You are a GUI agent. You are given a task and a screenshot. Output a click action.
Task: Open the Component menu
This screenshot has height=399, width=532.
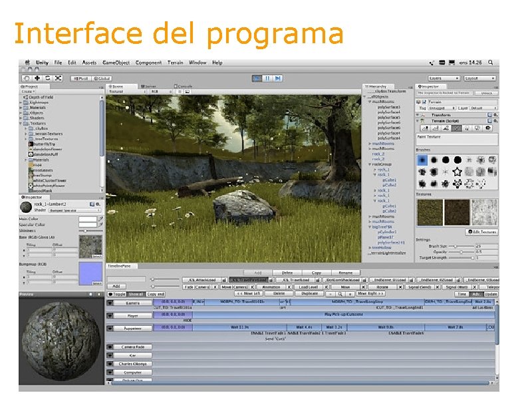tap(148, 63)
